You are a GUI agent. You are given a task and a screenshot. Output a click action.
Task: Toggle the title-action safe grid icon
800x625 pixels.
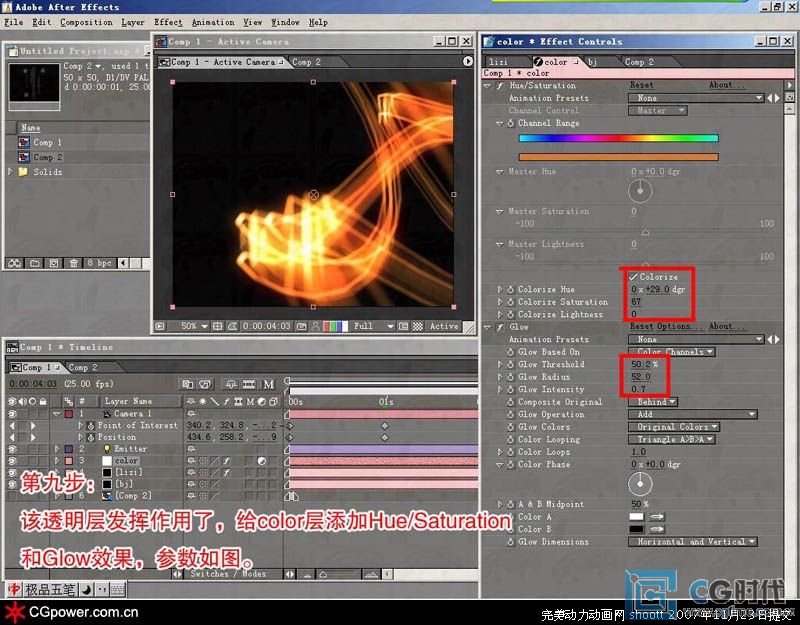coord(218,326)
